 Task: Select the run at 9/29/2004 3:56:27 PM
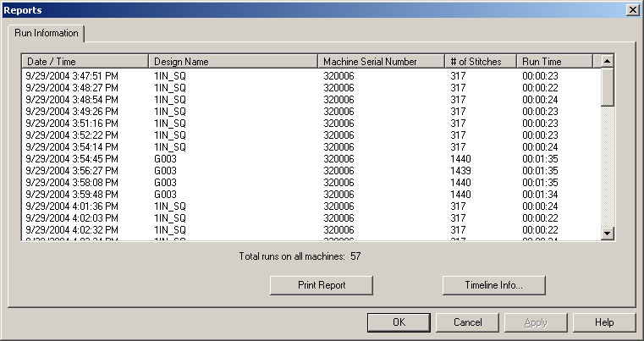click(x=311, y=171)
